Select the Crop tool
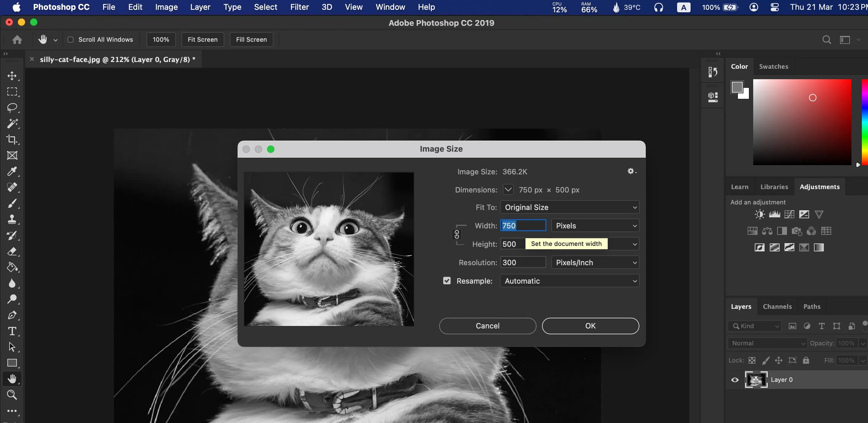 (x=12, y=140)
